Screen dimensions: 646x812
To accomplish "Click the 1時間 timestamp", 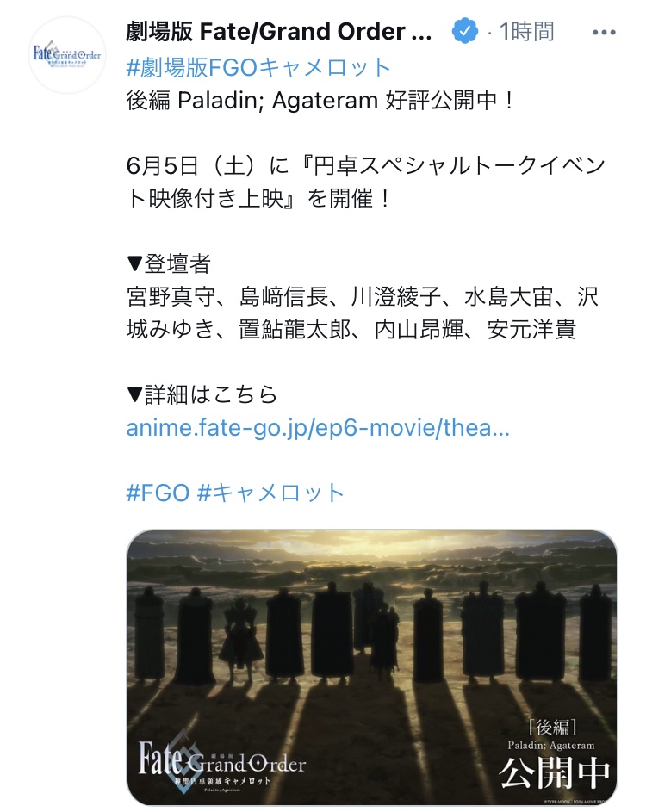I will (526, 32).
